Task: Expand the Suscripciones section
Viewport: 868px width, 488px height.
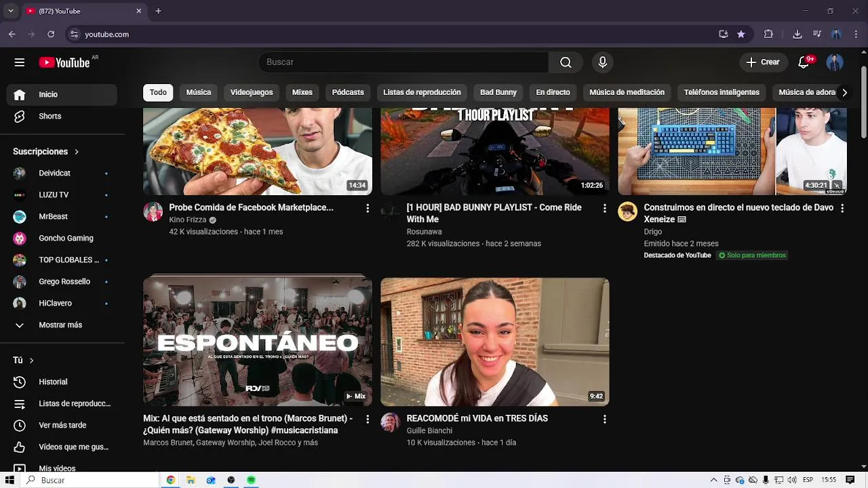Action: pos(46,152)
